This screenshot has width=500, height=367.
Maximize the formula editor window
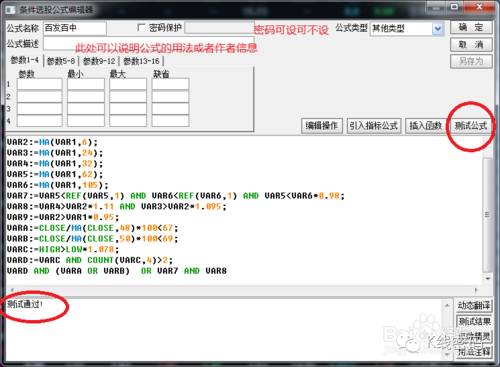click(455, 7)
